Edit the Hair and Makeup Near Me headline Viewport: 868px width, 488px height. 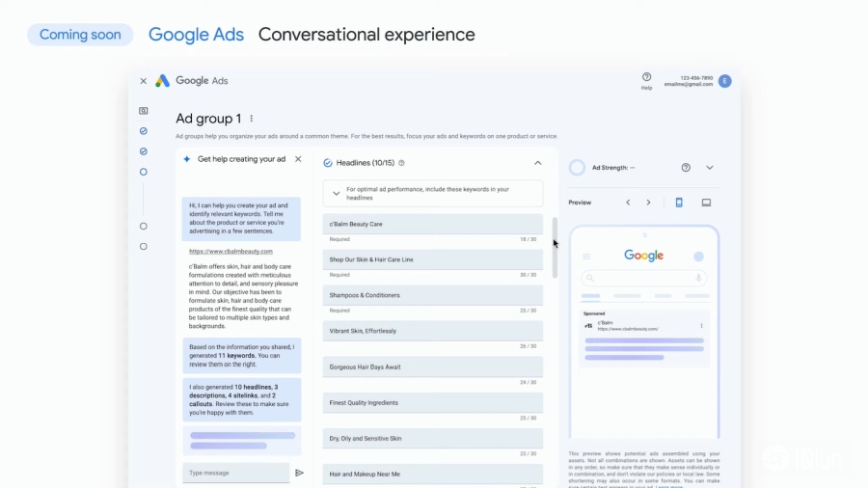[433, 474]
